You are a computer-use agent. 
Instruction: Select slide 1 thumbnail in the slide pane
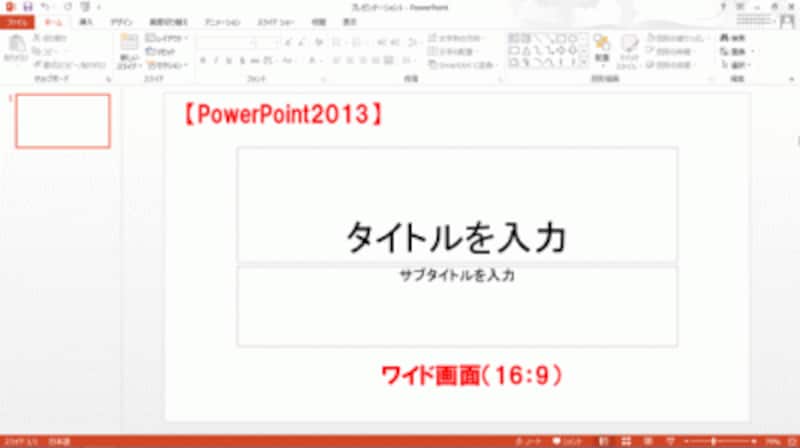63,121
